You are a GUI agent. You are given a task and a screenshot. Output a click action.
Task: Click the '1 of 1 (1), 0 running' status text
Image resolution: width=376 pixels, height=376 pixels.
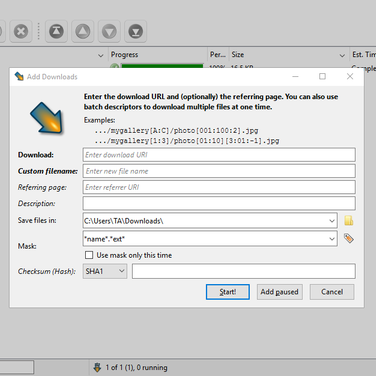137,367
